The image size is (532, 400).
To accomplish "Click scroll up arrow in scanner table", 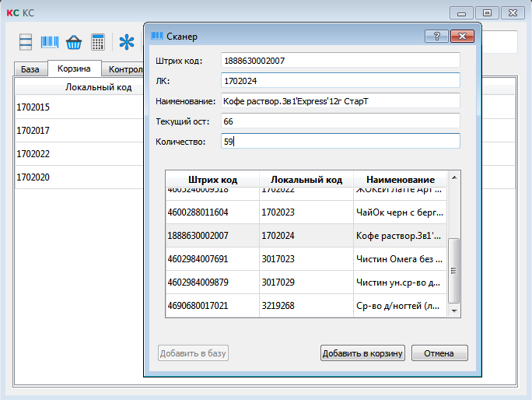I will click(x=454, y=177).
